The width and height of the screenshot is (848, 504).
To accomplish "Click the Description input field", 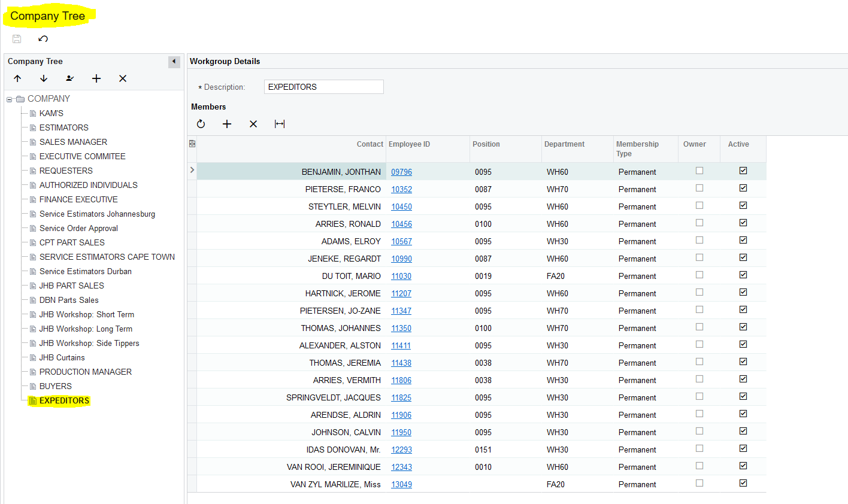I will pyautogui.click(x=323, y=87).
